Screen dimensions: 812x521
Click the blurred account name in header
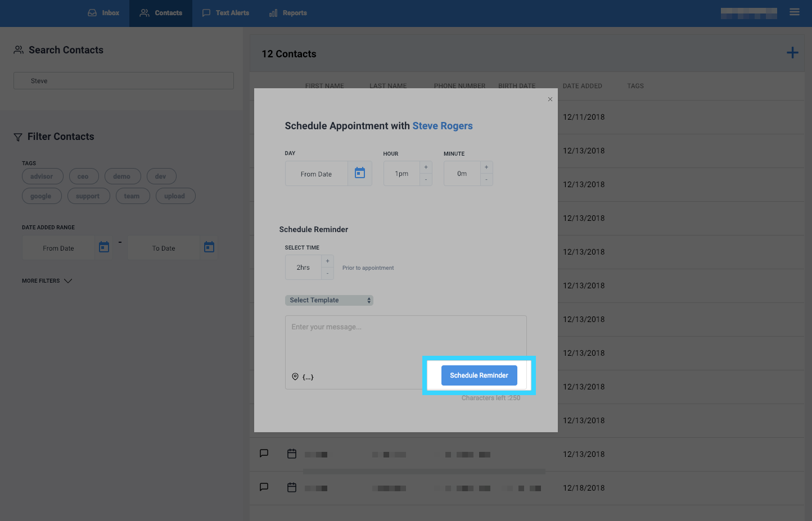tap(749, 13)
